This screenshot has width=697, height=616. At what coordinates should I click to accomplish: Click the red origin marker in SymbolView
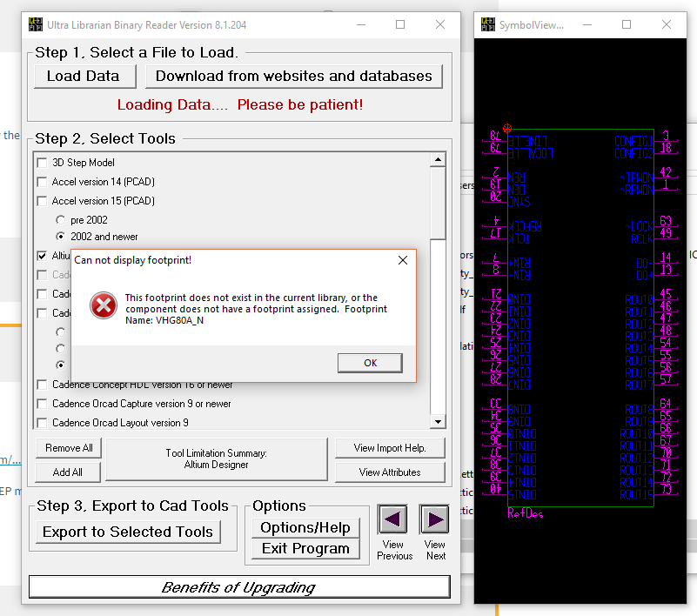(x=507, y=129)
